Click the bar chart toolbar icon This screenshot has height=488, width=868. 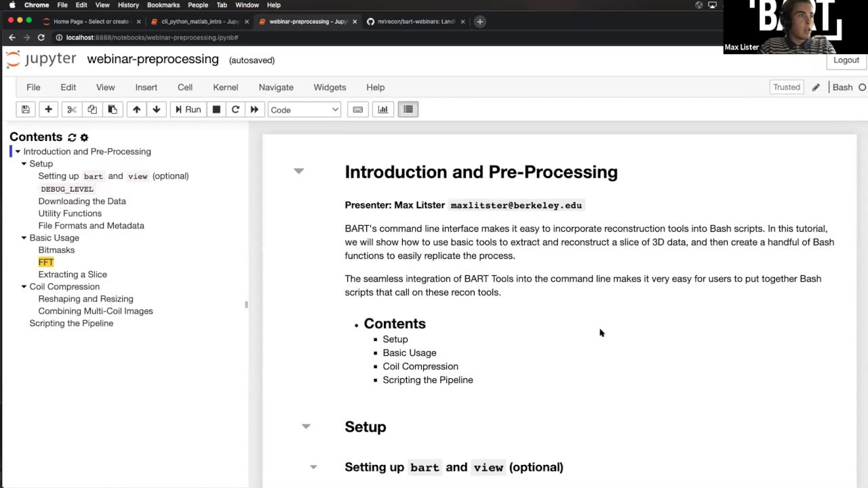[x=383, y=110]
